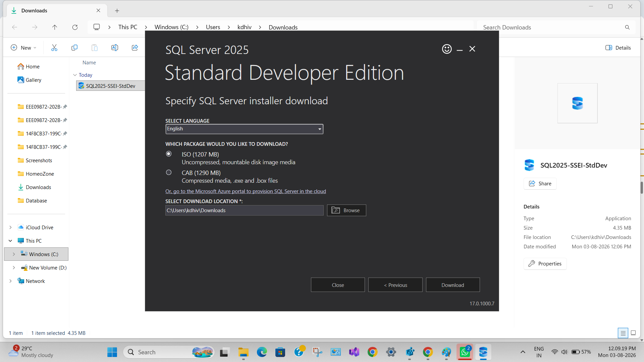Show hidden system tray icons
Viewport: 644px width, 362px height.
523,352
